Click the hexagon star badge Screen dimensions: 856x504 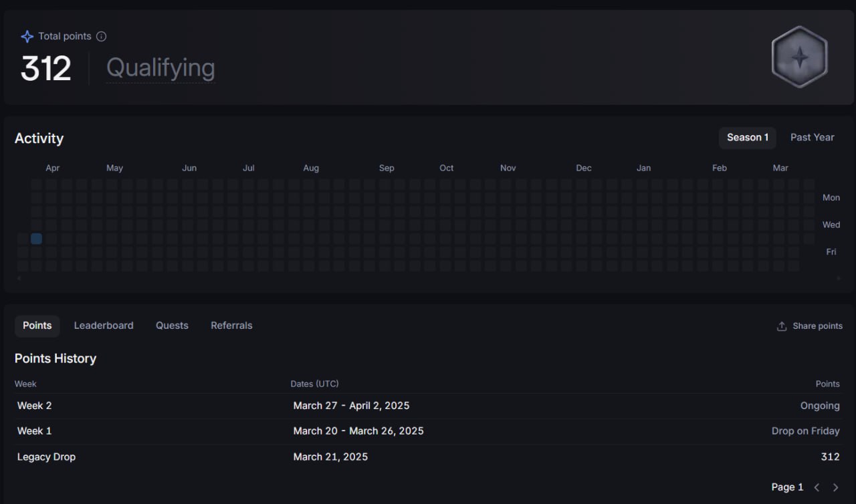coord(799,57)
